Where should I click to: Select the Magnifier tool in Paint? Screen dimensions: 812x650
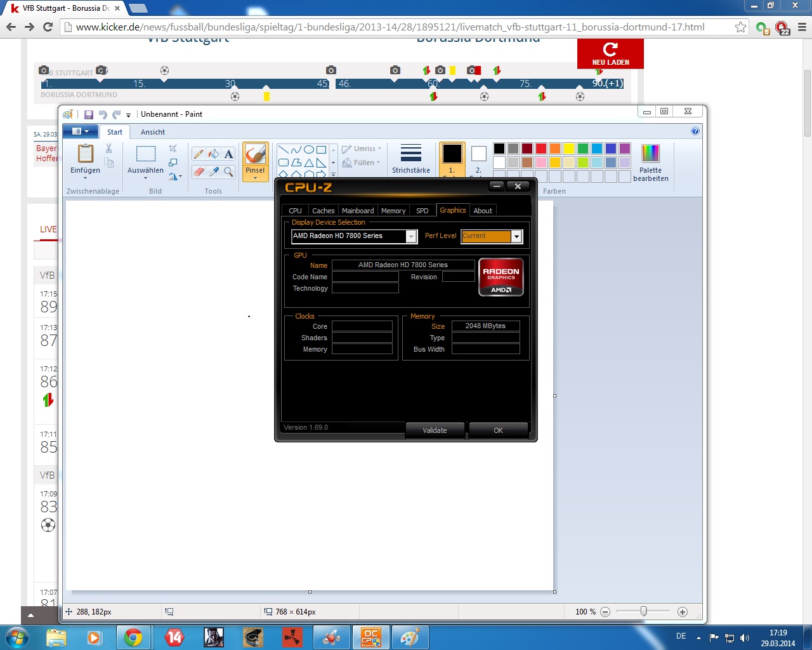229,172
